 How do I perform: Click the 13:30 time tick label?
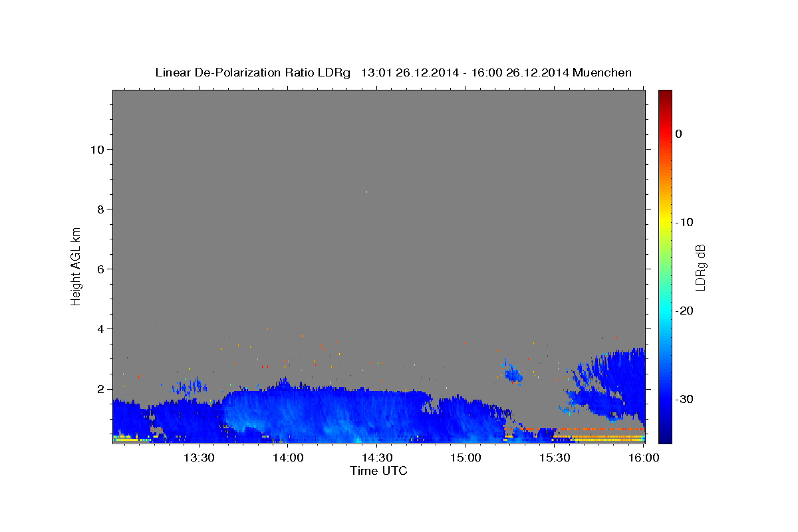(199, 458)
